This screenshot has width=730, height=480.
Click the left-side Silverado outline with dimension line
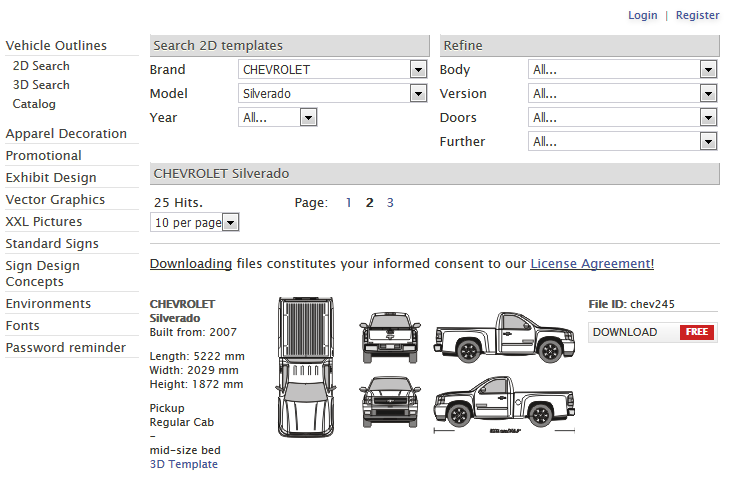(x=504, y=405)
